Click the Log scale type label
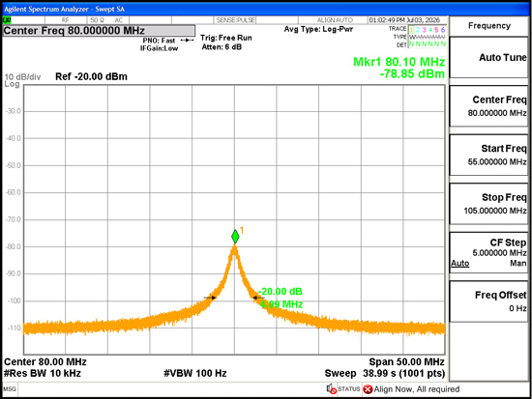The width and height of the screenshot is (532, 399). (x=12, y=84)
